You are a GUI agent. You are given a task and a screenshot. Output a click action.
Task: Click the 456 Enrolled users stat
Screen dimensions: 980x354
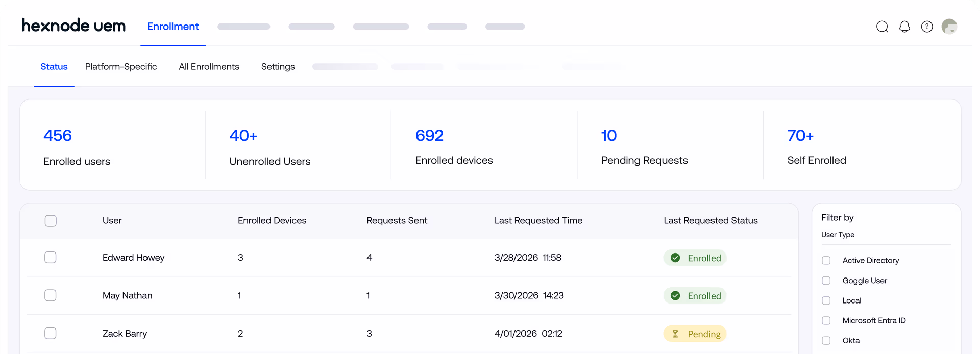(77, 147)
